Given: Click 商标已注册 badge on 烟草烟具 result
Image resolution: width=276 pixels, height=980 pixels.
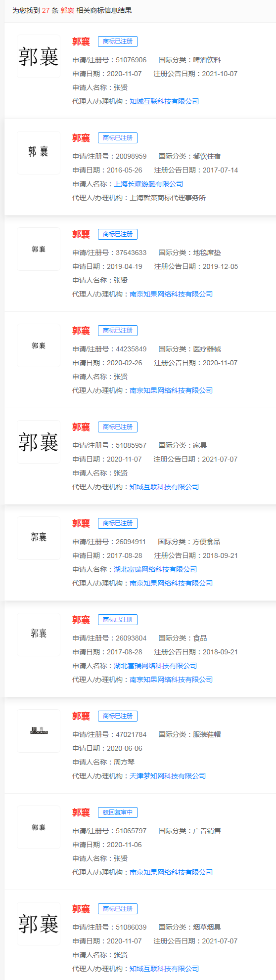Looking at the screenshot, I should tap(118, 909).
